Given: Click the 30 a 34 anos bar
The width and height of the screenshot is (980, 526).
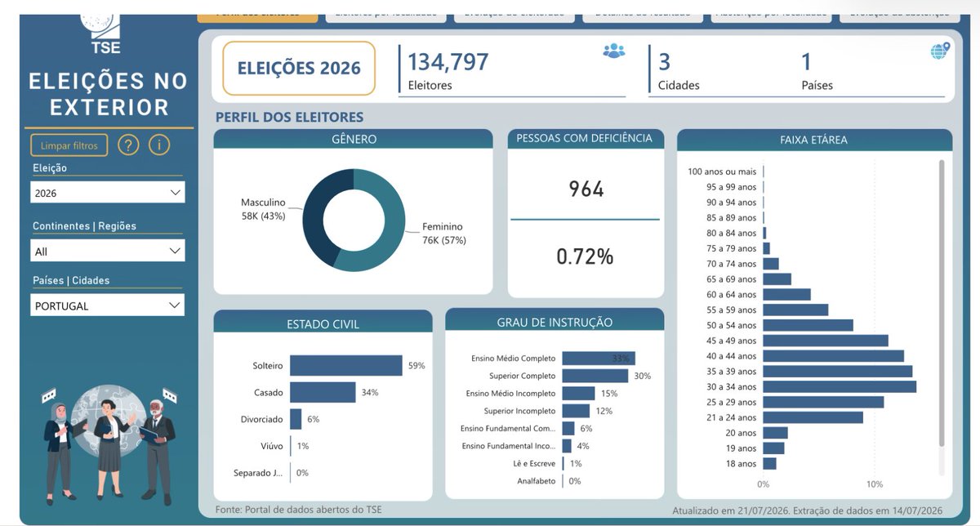Looking at the screenshot, I should [x=840, y=386].
